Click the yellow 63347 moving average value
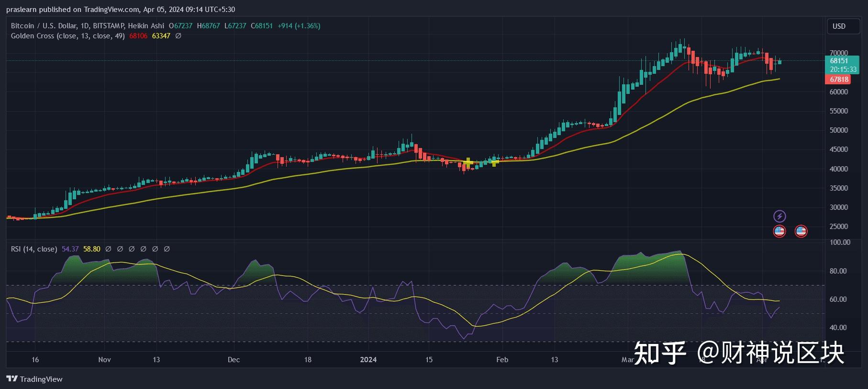Viewport: 868px width, 389px height. click(161, 36)
